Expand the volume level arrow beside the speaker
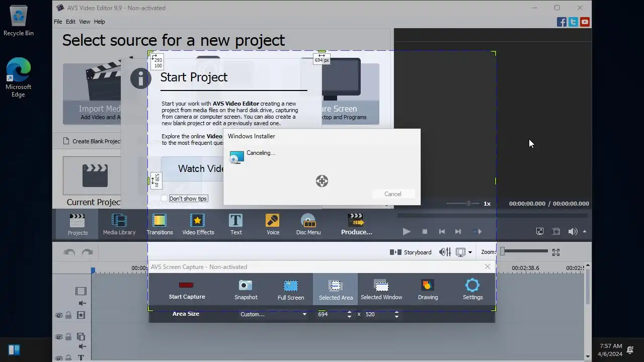 [x=584, y=231]
